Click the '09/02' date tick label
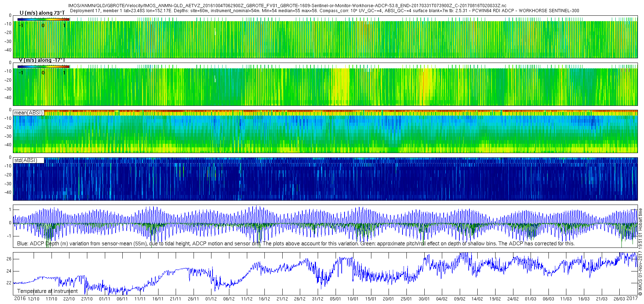Image resolution: width=644 pixels, height=304 pixels. pyautogui.click(x=460, y=299)
